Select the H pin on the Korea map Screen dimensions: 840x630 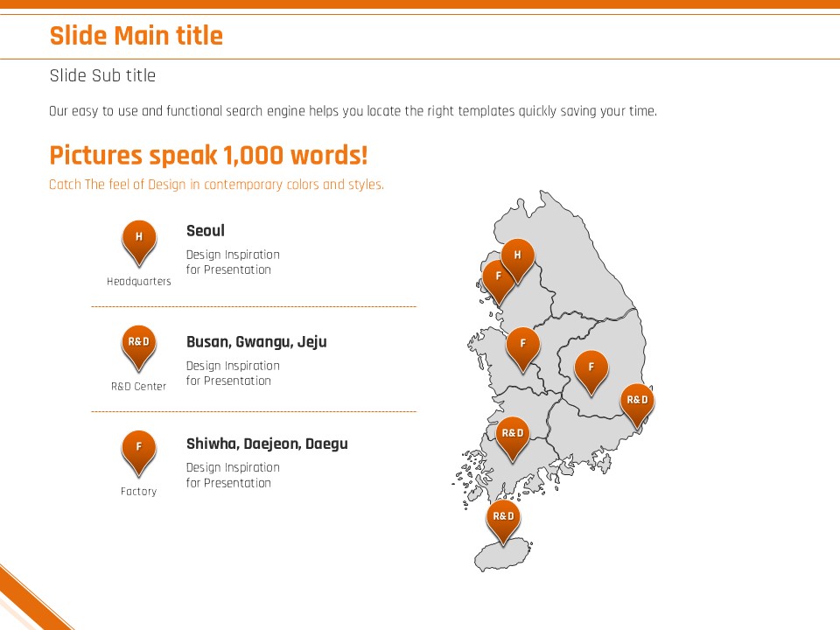point(518,256)
